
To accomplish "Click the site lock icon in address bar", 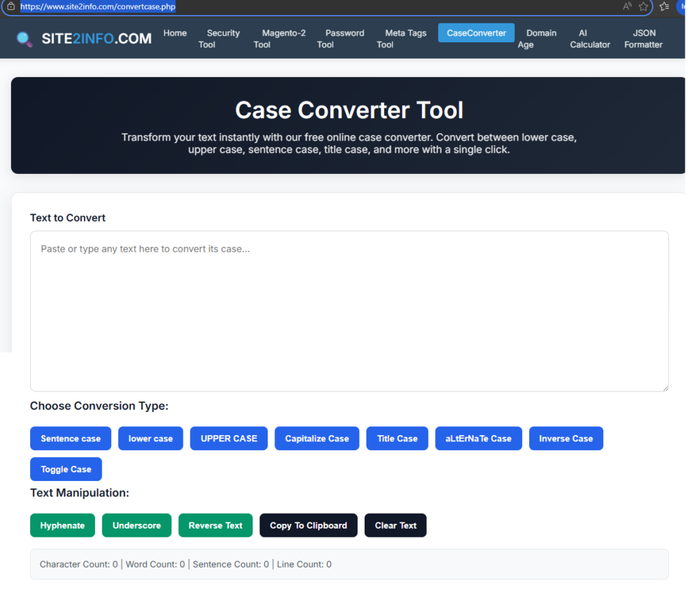I will click(x=10, y=7).
